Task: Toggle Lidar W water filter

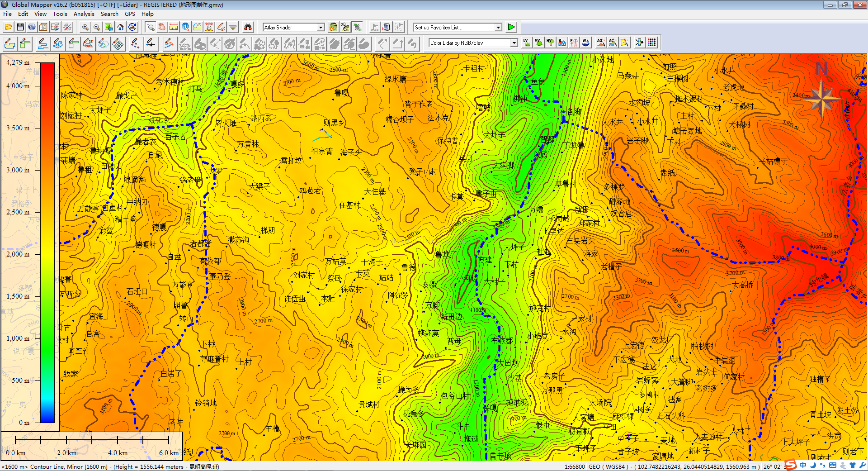Action: click(585, 43)
